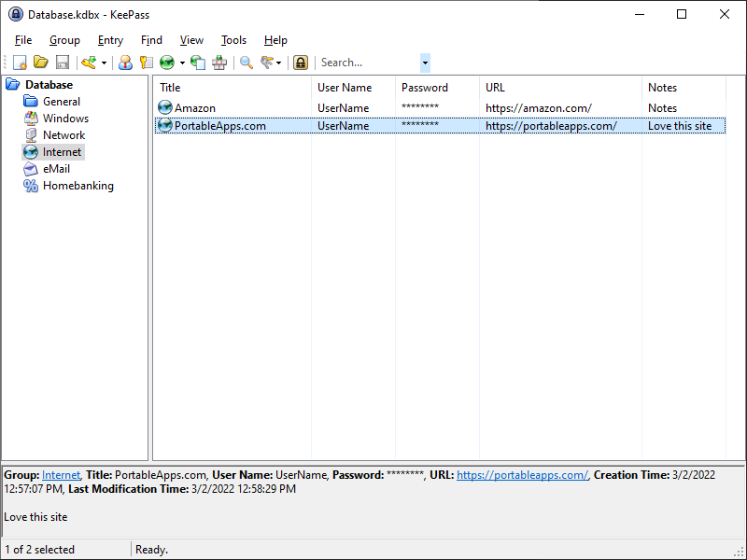Copy user name with toolbar icon
The image size is (747, 560).
pos(125,63)
